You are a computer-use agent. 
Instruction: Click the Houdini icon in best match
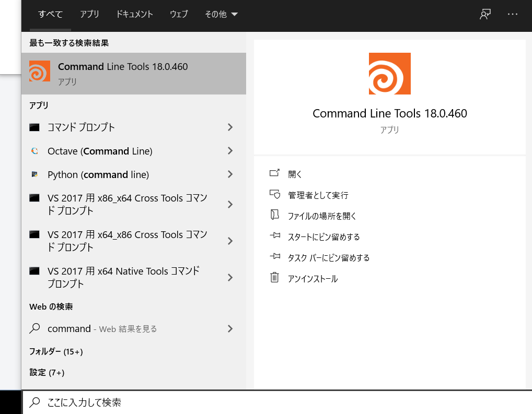40,71
